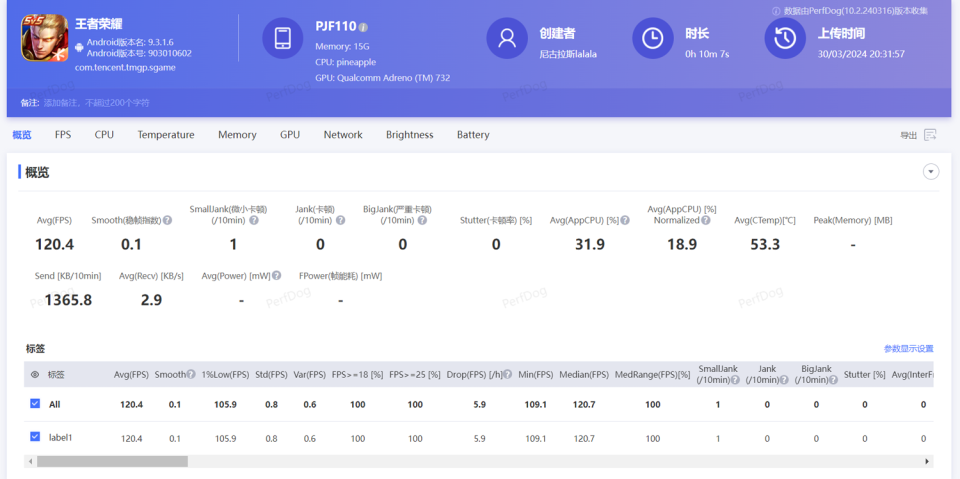This screenshot has height=479, width=960.
Task: Uncheck the label1 row checkbox
Action: pyautogui.click(x=35, y=437)
